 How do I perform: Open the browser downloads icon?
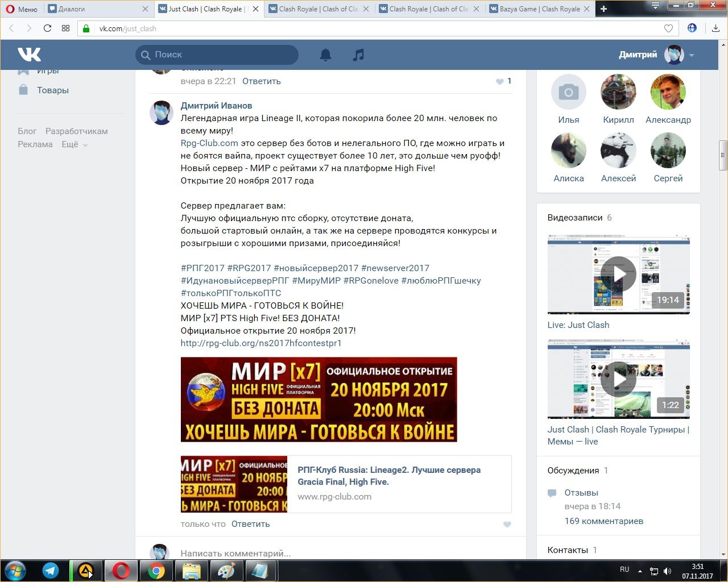pos(715,28)
